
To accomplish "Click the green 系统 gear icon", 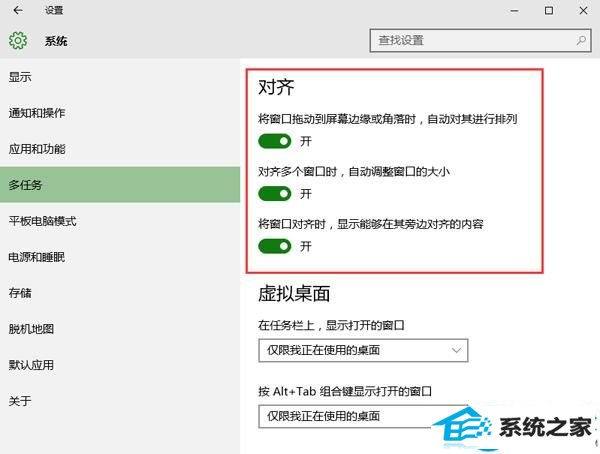I will click(x=18, y=40).
